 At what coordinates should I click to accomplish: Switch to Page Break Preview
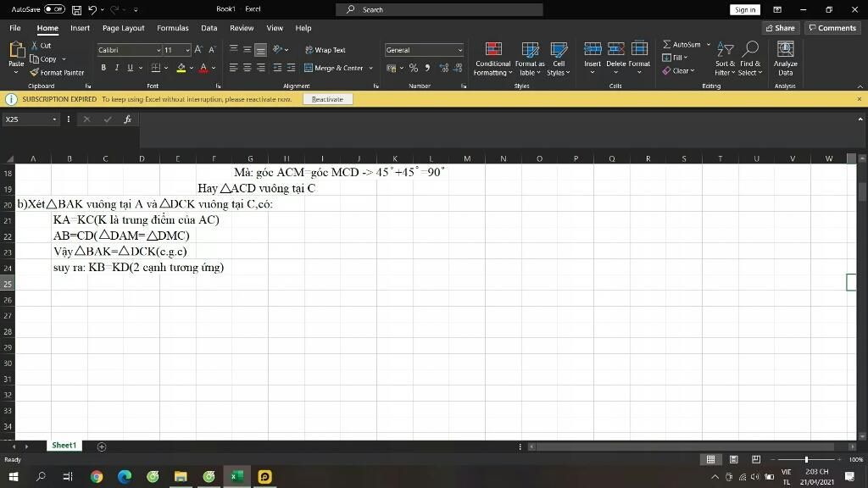tap(755, 459)
